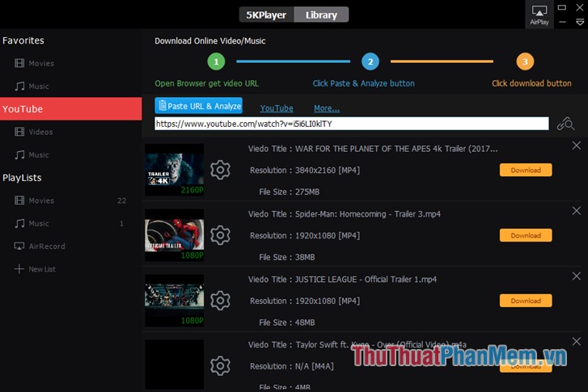Viewport: 588px width, 392px height.
Task: Open YouTube Videos in sidebar
Action: click(x=34, y=132)
